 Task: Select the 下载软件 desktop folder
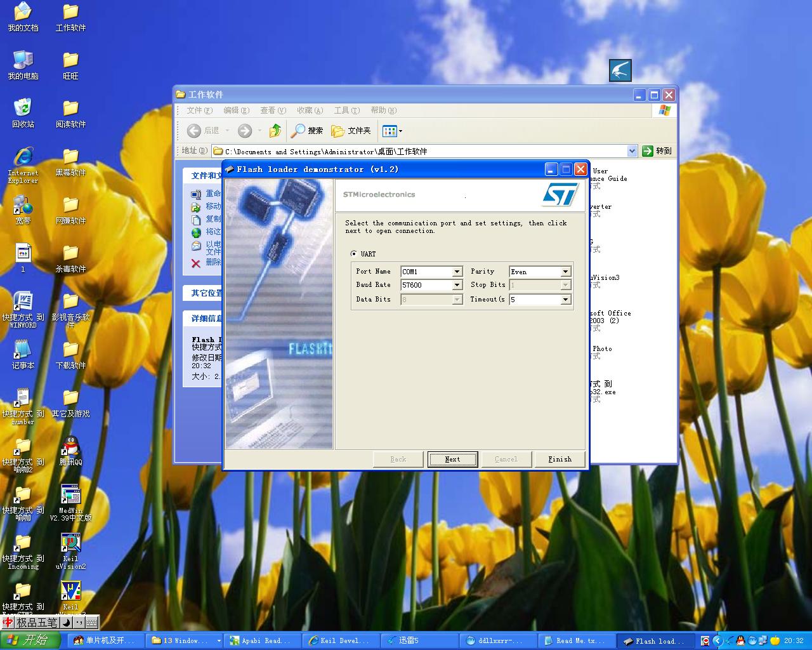(x=70, y=355)
